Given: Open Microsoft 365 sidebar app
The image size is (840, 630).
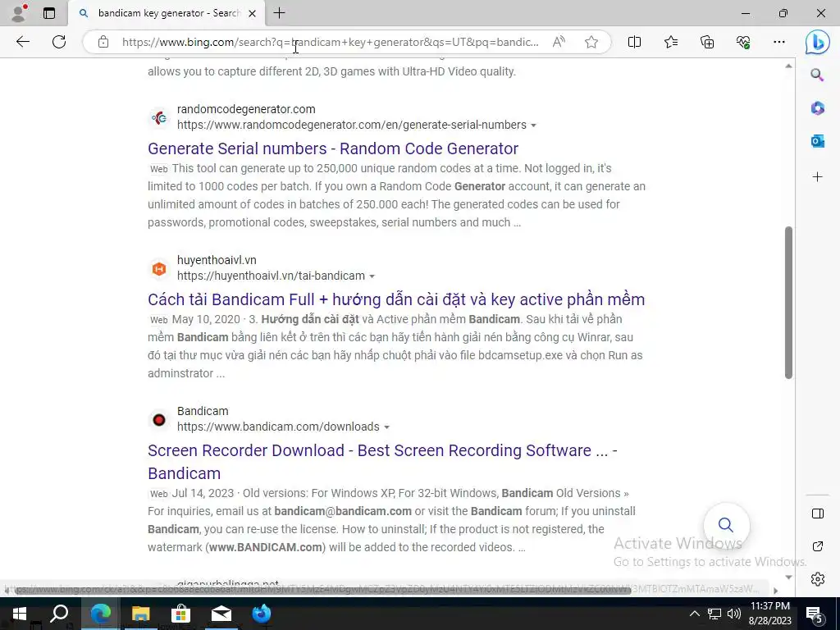Looking at the screenshot, I should pyautogui.click(x=818, y=108).
